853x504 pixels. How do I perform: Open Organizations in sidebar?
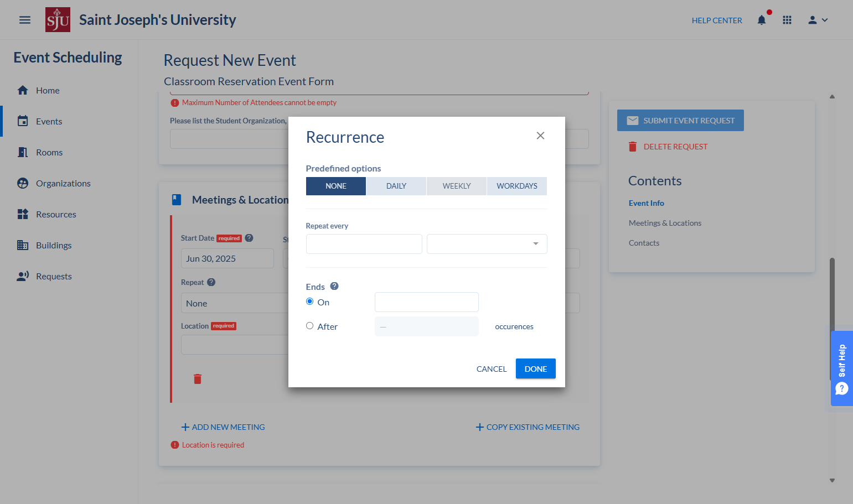point(63,183)
